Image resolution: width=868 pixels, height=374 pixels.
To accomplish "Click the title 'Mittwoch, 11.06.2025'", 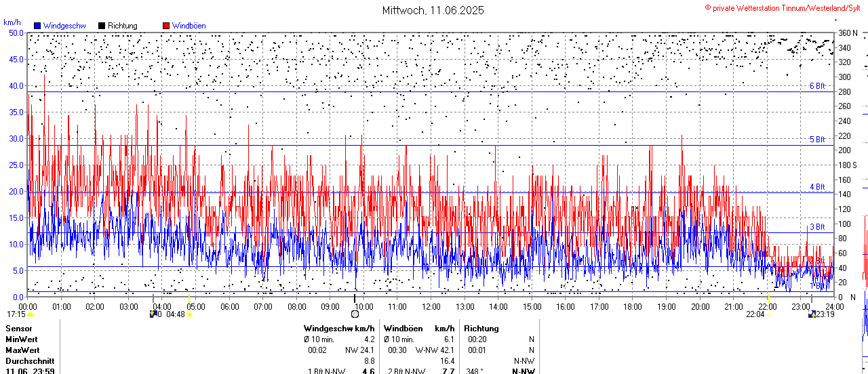I will coord(433,10).
